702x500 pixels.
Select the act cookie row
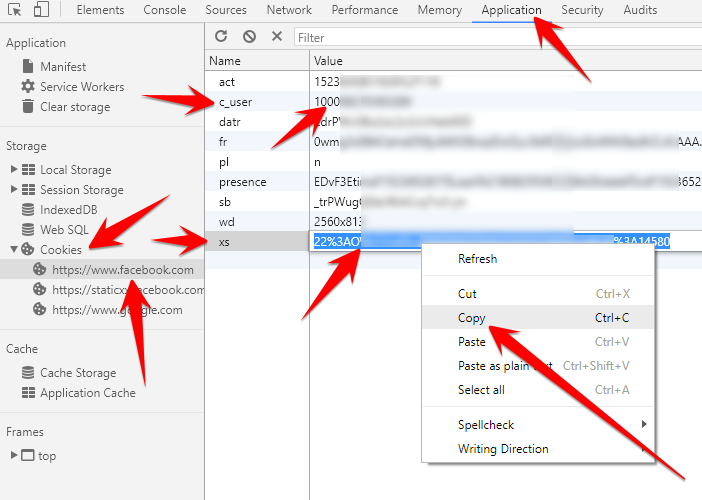[454, 81]
